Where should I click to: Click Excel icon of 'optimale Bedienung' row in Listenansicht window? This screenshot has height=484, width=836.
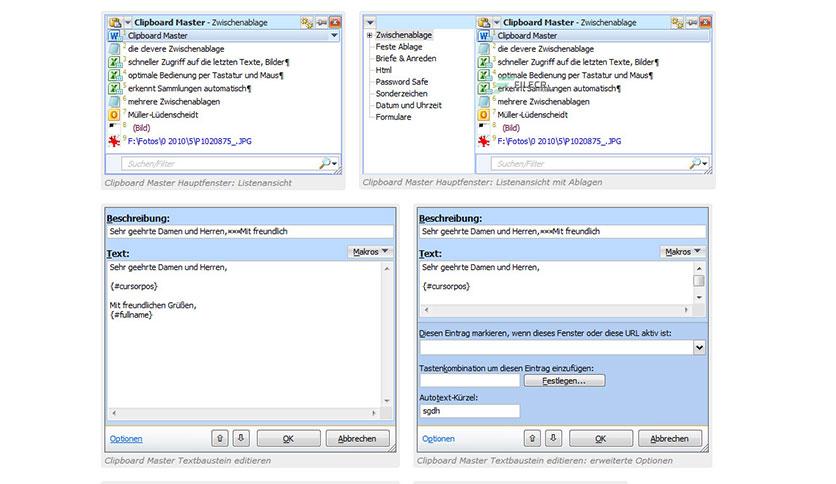pyautogui.click(x=114, y=75)
